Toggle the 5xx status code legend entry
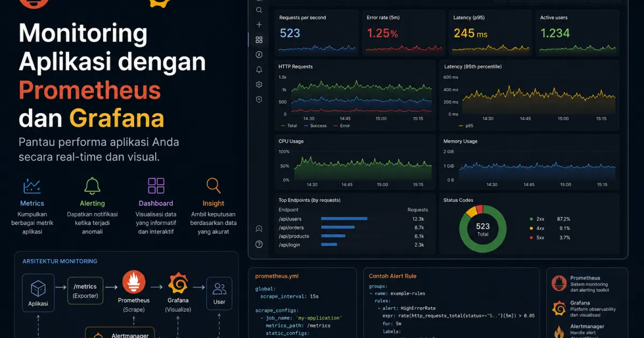This screenshot has width=644, height=338. [x=537, y=237]
